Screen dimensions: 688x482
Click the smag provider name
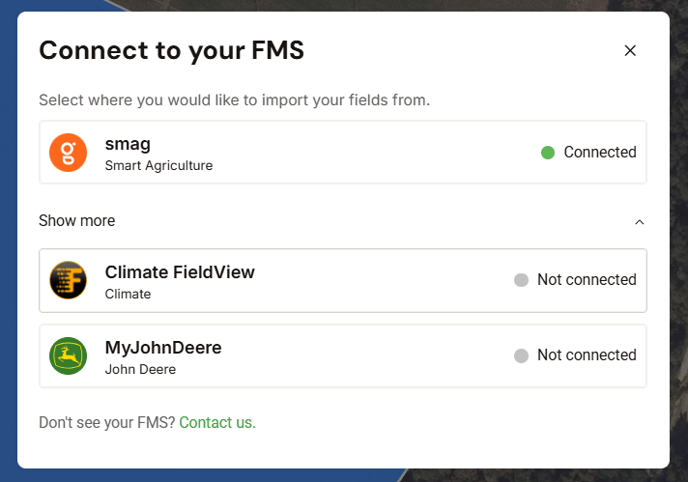point(127,143)
